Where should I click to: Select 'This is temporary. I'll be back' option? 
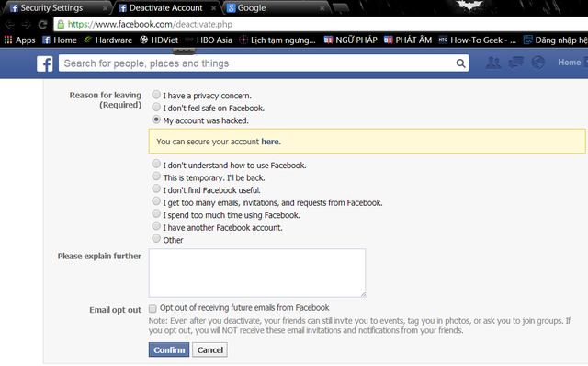[x=156, y=176]
